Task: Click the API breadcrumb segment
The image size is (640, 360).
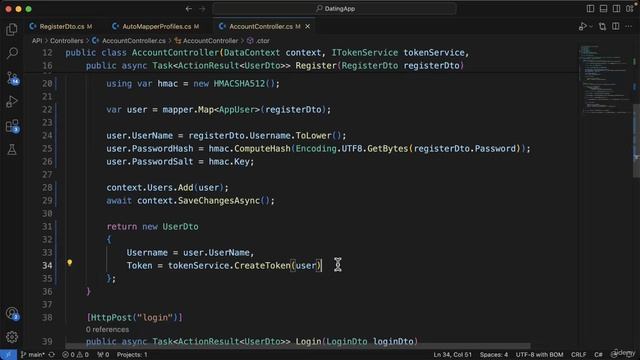Action: (37, 41)
